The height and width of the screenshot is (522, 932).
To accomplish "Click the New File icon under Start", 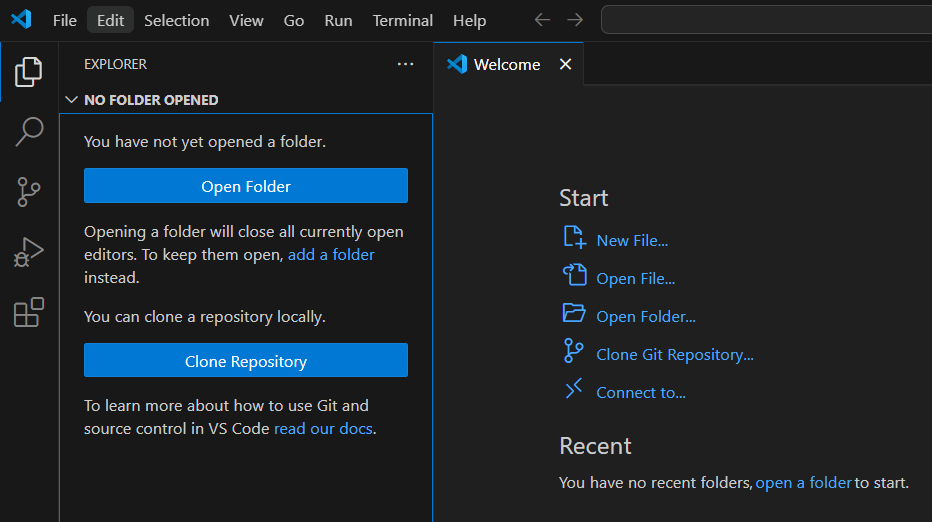I will pyautogui.click(x=574, y=237).
